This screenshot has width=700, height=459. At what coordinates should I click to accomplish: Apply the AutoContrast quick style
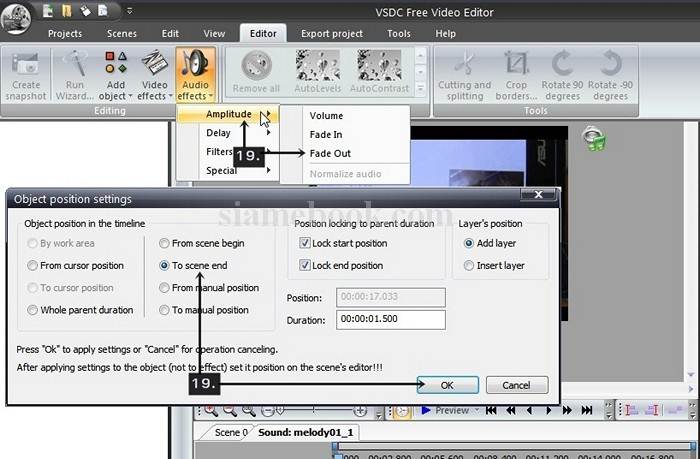pyautogui.click(x=379, y=71)
